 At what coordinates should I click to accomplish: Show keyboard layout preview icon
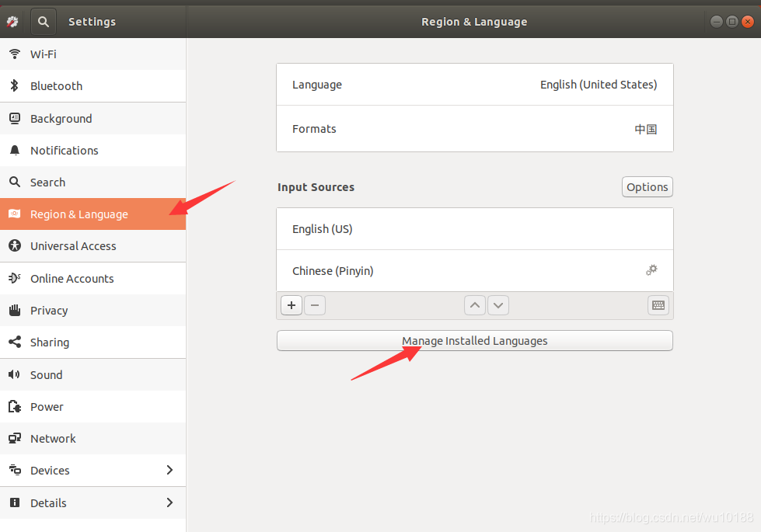(658, 305)
